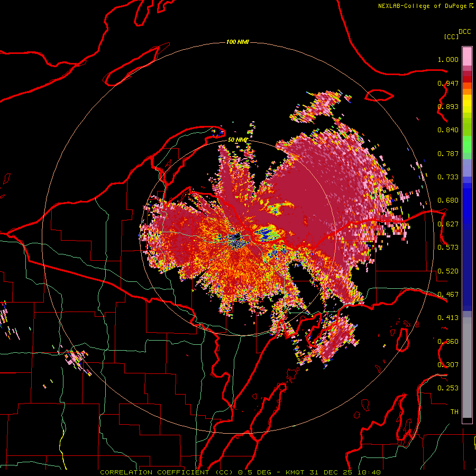Click the TH threshold label
This screenshot has width=476, height=476.
click(x=454, y=412)
